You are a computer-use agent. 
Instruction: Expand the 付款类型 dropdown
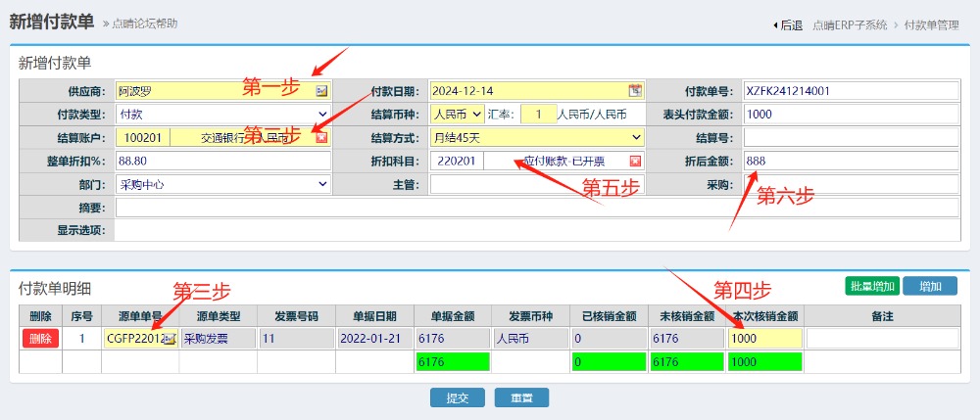tap(223, 115)
